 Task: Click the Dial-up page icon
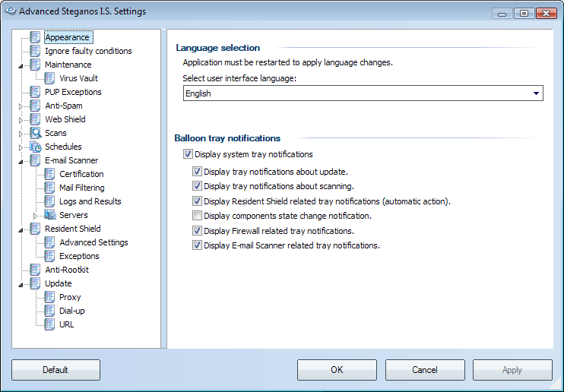tap(49, 311)
